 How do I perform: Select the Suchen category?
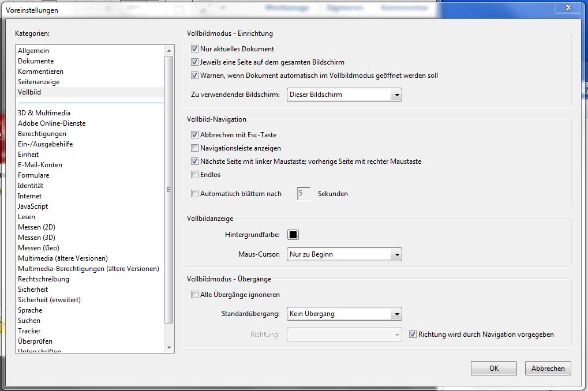pyautogui.click(x=91, y=321)
